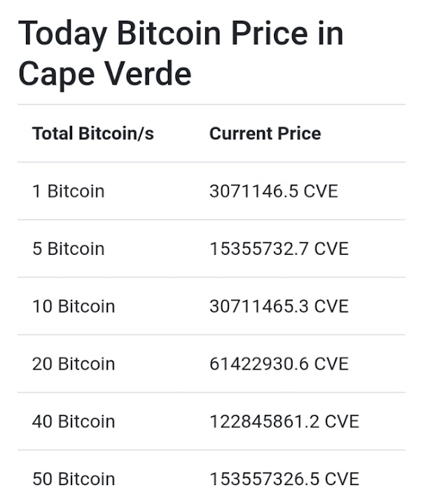Select the 30711465.3 price number
The width and height of the screenshot is (423, 504).
coord(258,306)
